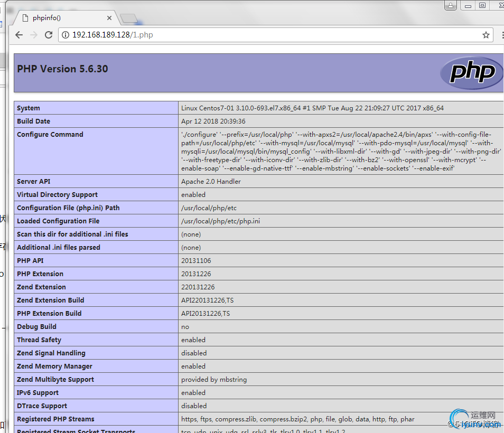The image size is (504, 433).
Task: Select the IPv6 Support label
Action: 38,393
